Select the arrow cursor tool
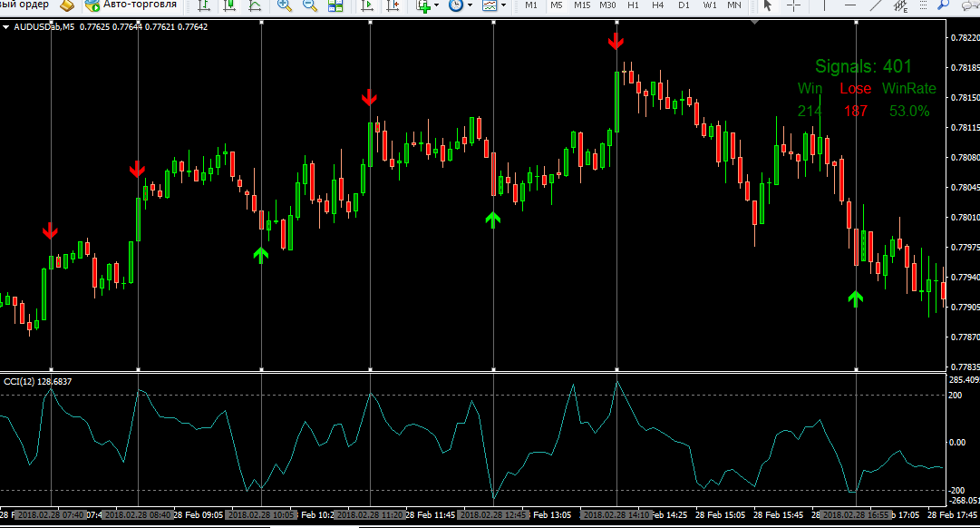The width and height of the screenshot is (980, 528). 768,5
